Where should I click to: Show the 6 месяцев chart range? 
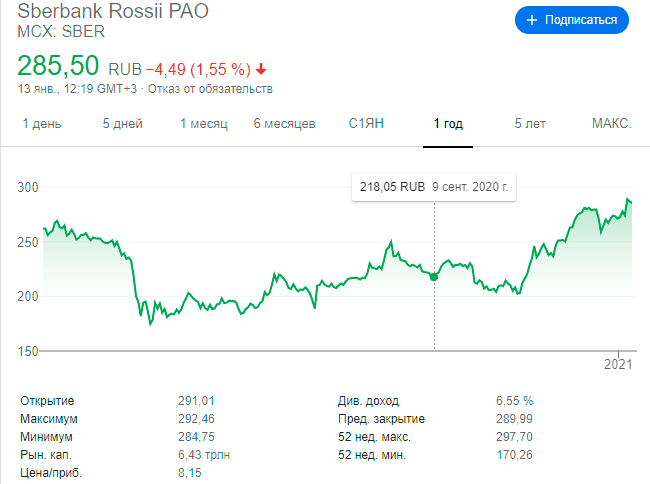(x=284, y=123)
